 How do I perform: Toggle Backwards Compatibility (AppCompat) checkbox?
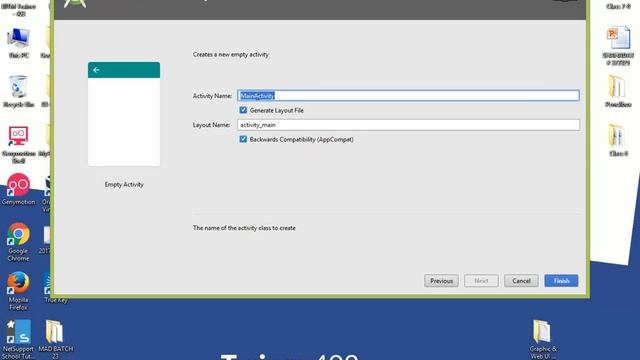[x=243, y=139]
